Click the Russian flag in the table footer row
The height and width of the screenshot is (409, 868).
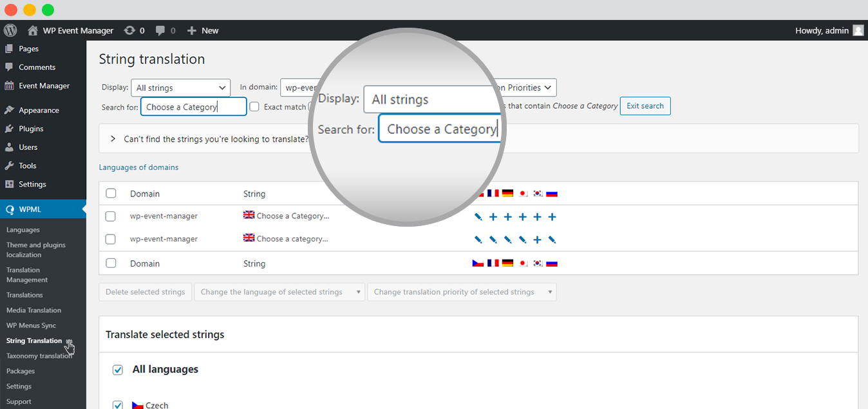(x=551, y=263)
